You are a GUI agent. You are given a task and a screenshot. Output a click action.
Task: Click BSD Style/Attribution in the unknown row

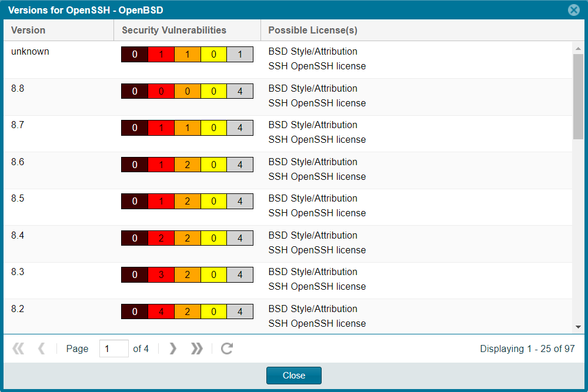coord(313,51)
